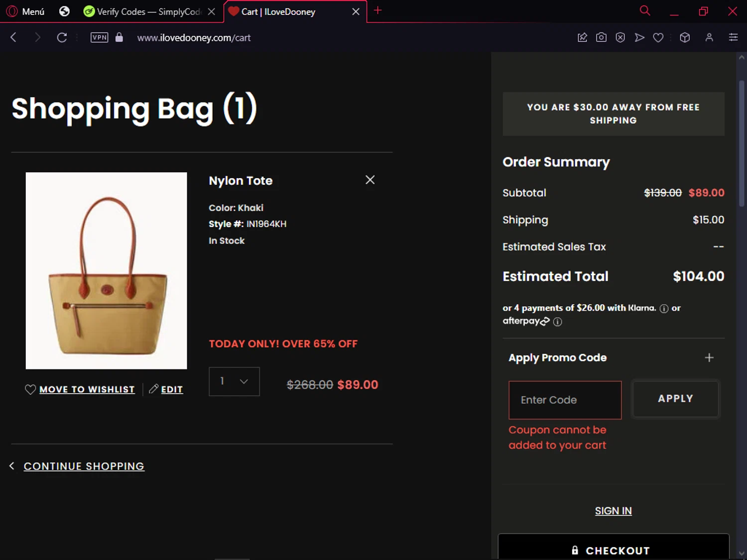This screenshot has width=747, height=560.
Task: Add page to bookmarks with heart icon
Action: click(658, 37)
